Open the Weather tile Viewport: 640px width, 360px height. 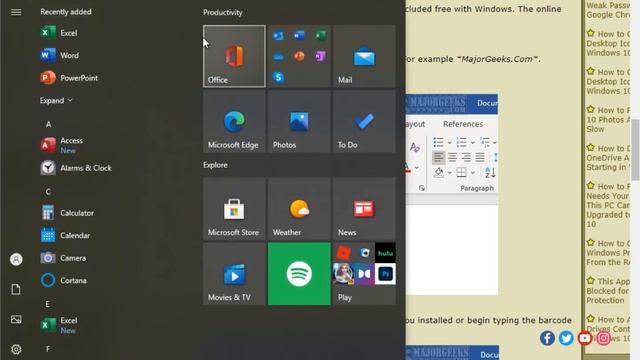click(x=299, y=209)
